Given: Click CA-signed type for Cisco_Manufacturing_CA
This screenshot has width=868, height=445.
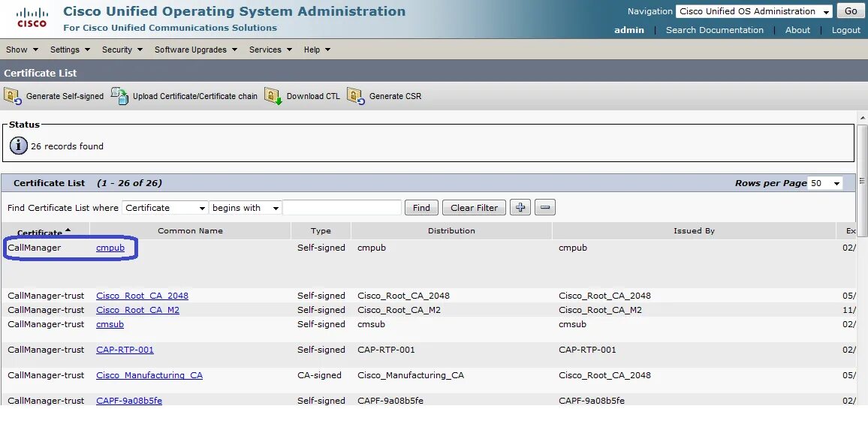Looking at the screenshot, I should tap(319, 375).
